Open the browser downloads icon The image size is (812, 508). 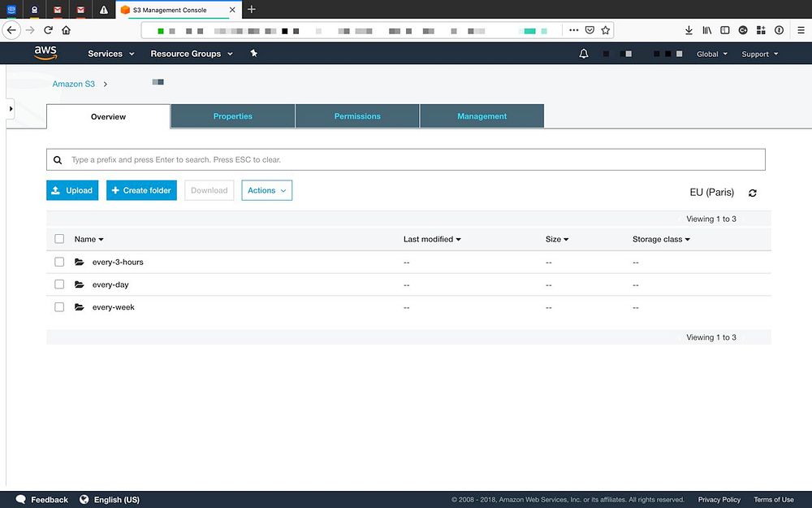click(689, 30)
